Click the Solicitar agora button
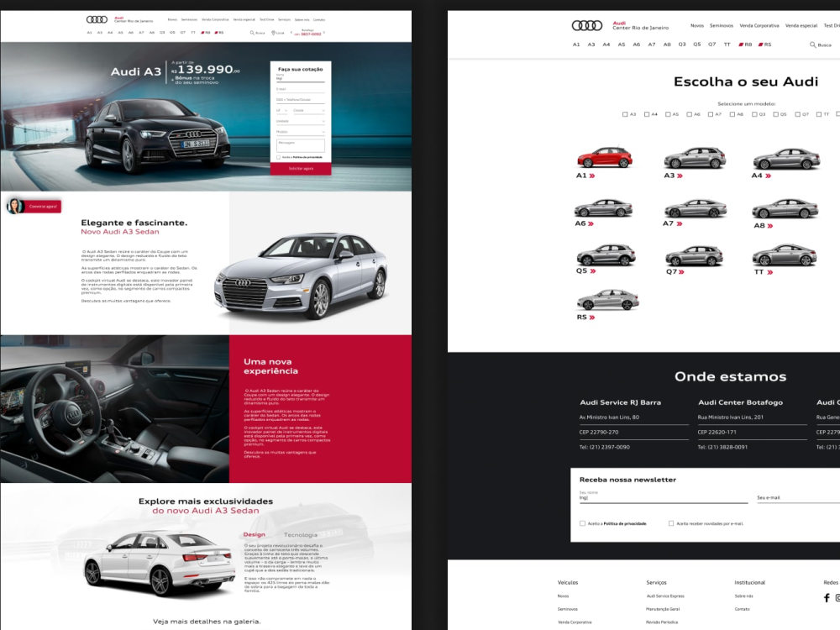The width and height of the screenshot is (840, 630). [301, 169]
